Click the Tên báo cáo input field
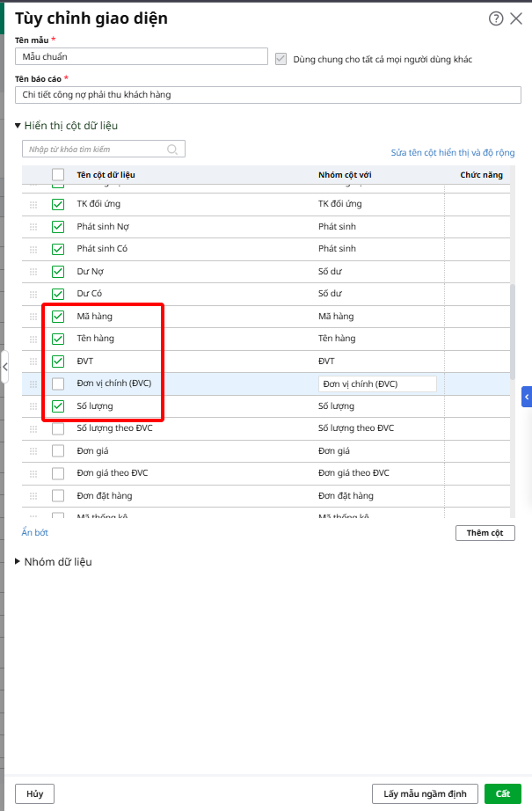Screen dimensions: 532x811 pos(268,95)
